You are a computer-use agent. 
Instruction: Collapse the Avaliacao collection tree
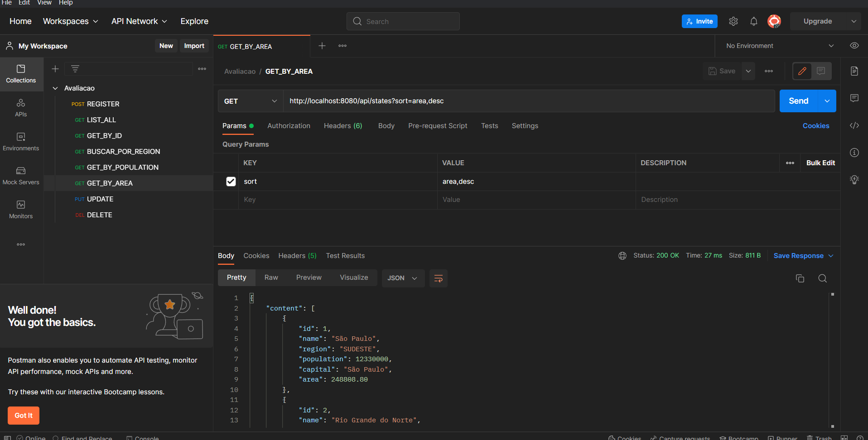tap(55, 88)
